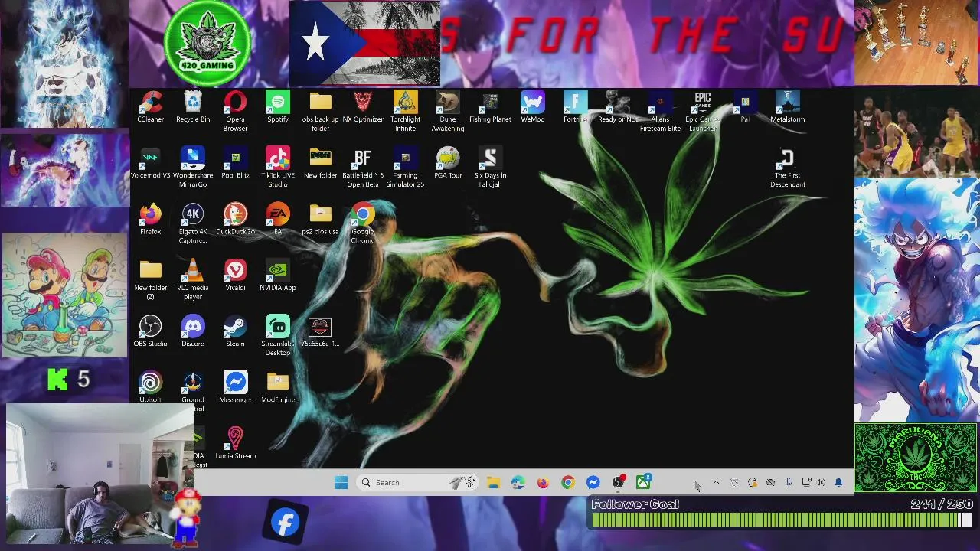Open the Fishing Planet shortcut
The height and width of the screenshot is (551, 980).
pyautogui.click(x=490, y=107)
